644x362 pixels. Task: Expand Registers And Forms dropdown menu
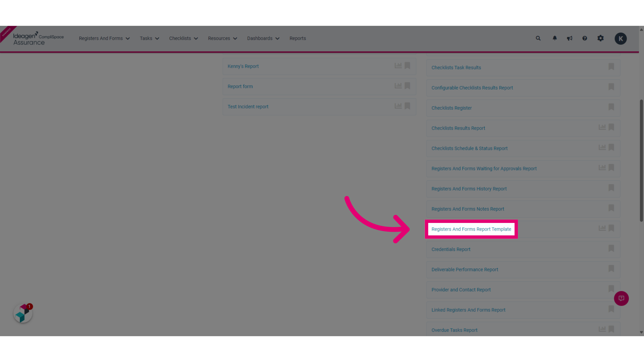tap(104, 38)
